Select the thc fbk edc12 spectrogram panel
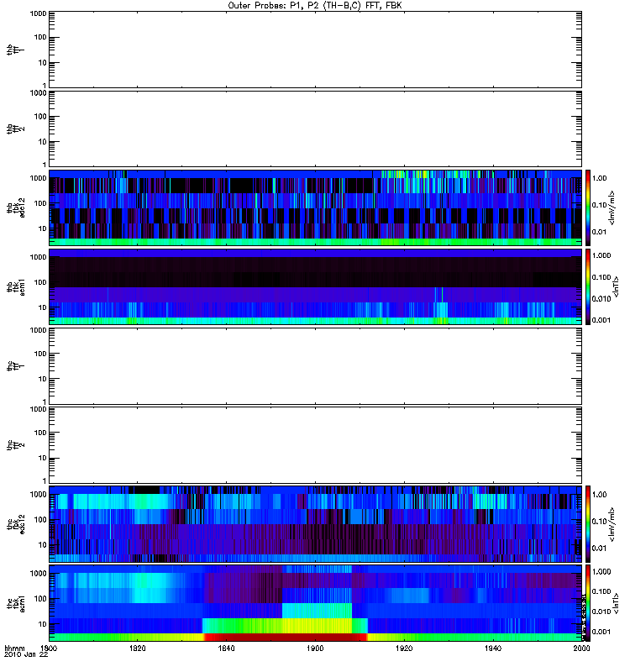Screen dimensions: 630x672 pos(315,524)
